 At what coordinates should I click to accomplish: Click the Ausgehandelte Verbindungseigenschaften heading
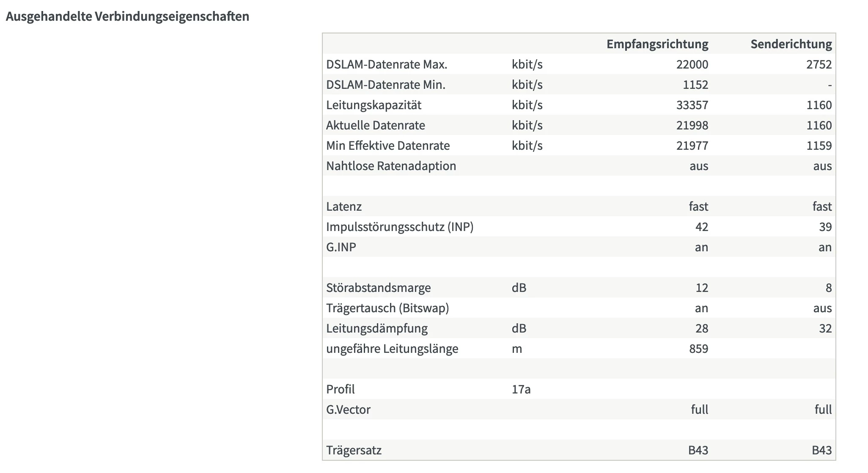click(127, 16)
